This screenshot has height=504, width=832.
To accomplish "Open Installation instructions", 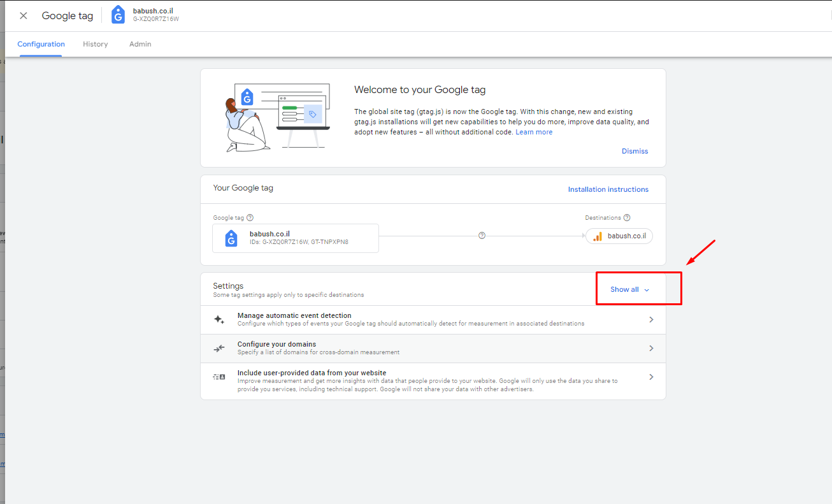I will (608, 189).
